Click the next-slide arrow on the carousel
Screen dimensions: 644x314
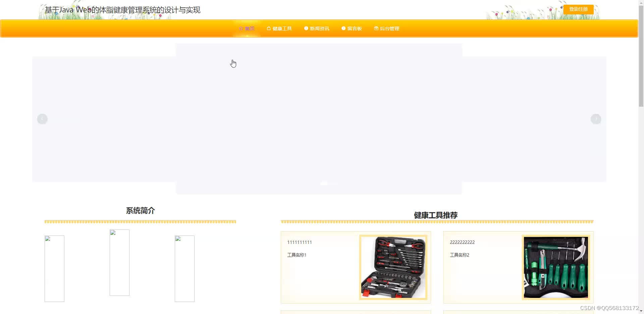pos(596,119)
